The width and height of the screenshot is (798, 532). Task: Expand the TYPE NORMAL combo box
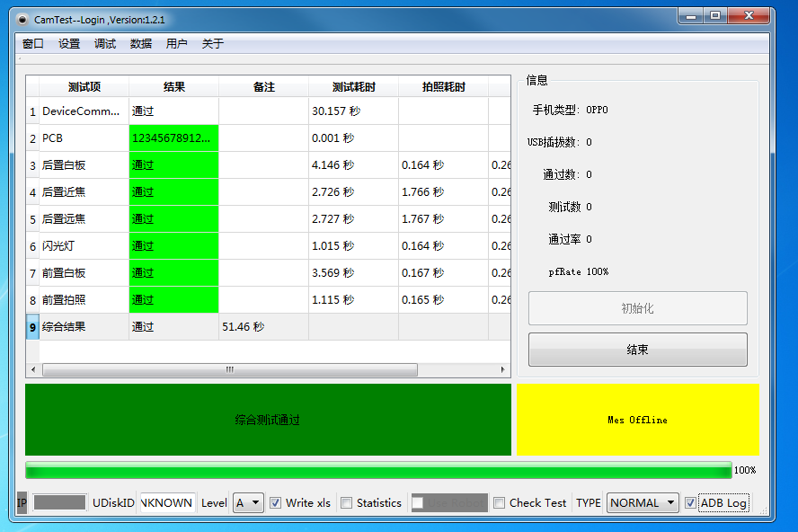tap(643, 503)
